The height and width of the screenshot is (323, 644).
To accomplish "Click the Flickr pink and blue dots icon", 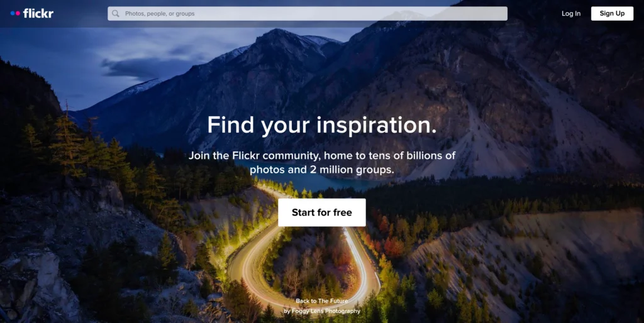I will click(x=15, y=13).
